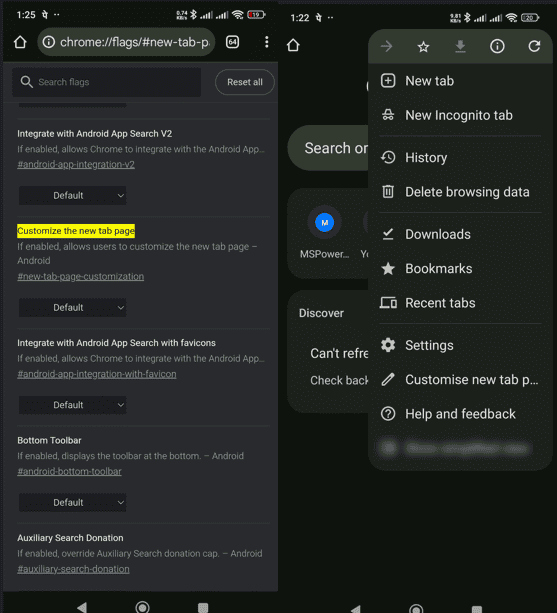Image resolution: width=557 pixels, height=613 pixels.
Task: Click the New tab plus icon
Action: coord(388,81)
